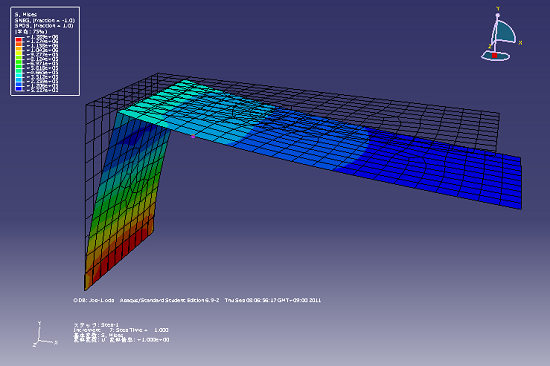
Task: Pick the undeformed wireframe mesh top right corner
Action: tap(499, 113)
